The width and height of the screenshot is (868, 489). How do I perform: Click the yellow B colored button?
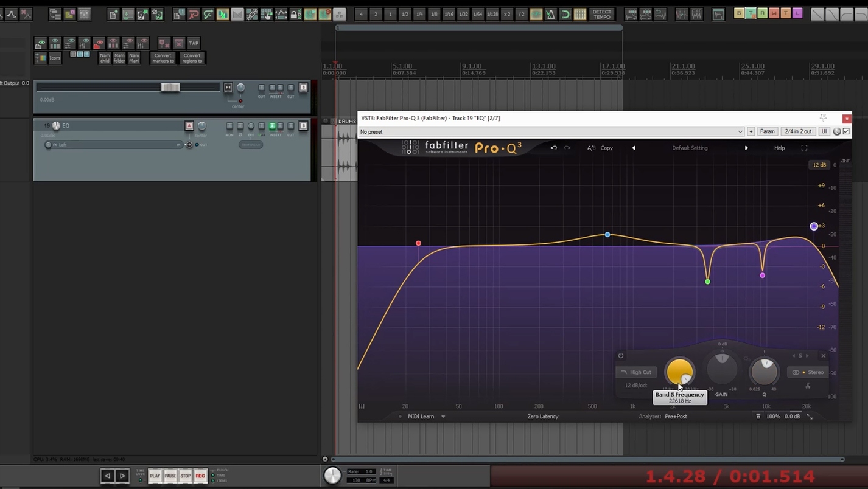point(739,13)
